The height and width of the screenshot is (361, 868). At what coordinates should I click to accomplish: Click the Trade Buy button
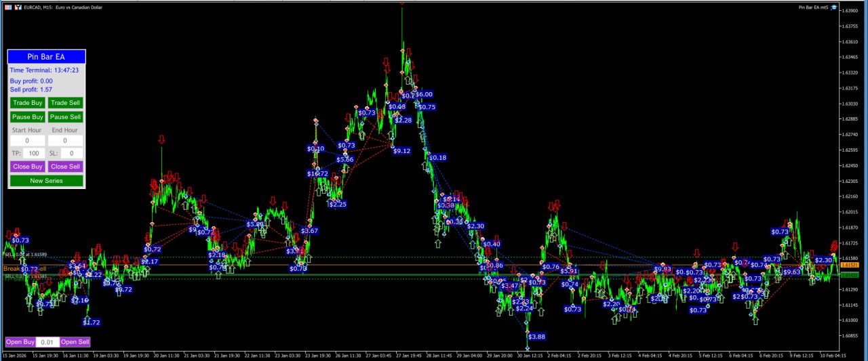pyautogui.click(x=28, y=103)
